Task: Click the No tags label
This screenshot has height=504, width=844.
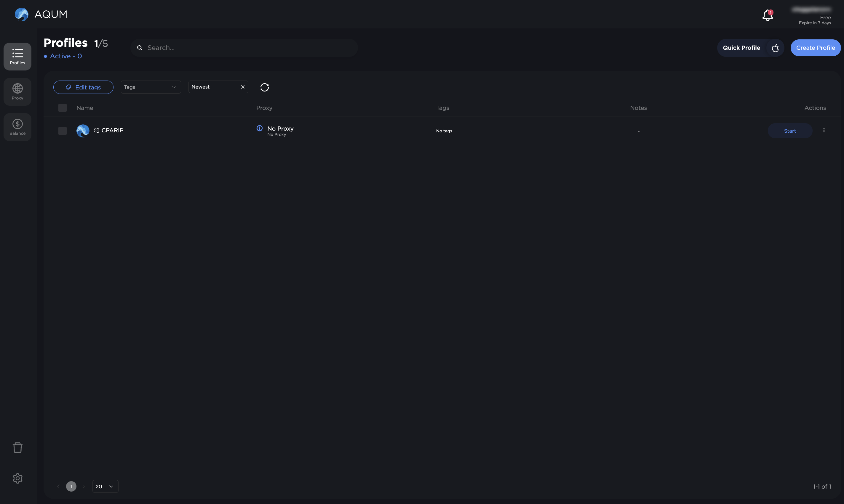Action: 444,131
